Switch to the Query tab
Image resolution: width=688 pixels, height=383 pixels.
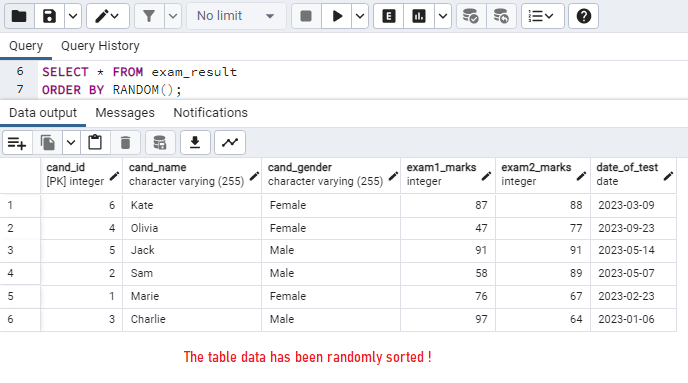(26, 46)
